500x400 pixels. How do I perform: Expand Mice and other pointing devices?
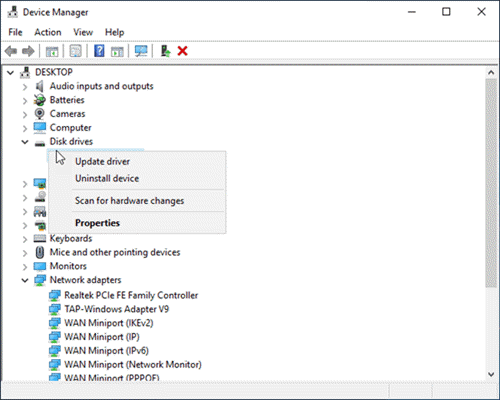click(25, 253)
